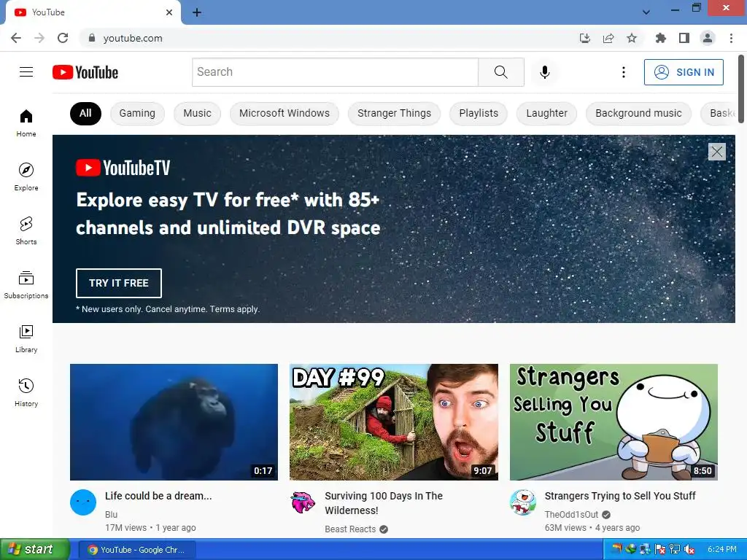The image size is (747, 560).
Task: Open Subscriptions in sidebar
Action: [x=26, y=285]
